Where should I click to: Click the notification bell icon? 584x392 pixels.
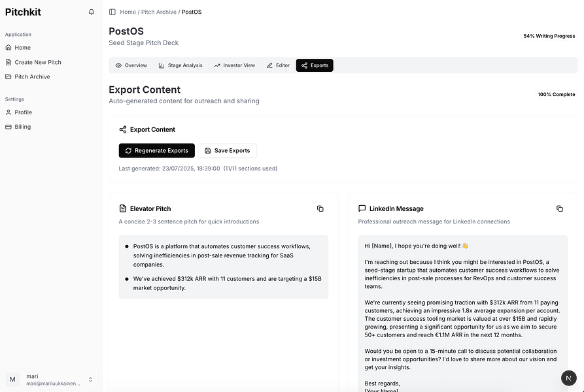pyautogui.click(x=91, y=11)
